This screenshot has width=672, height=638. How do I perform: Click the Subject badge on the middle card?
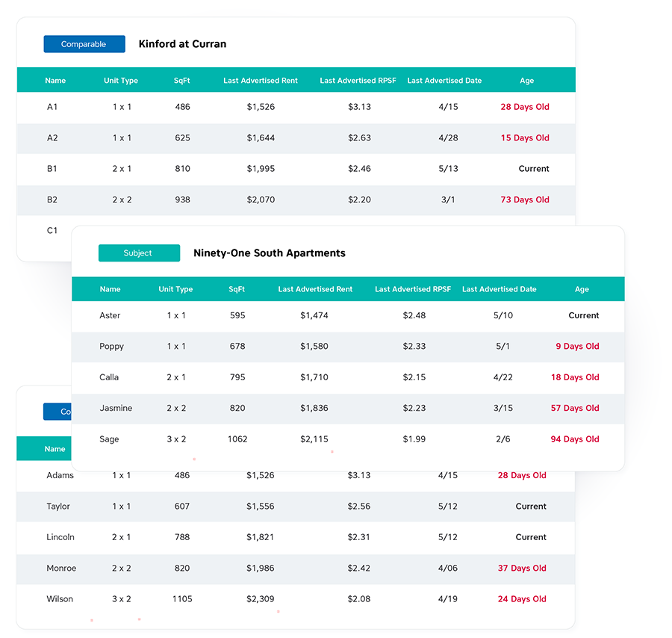click(139, 253)
